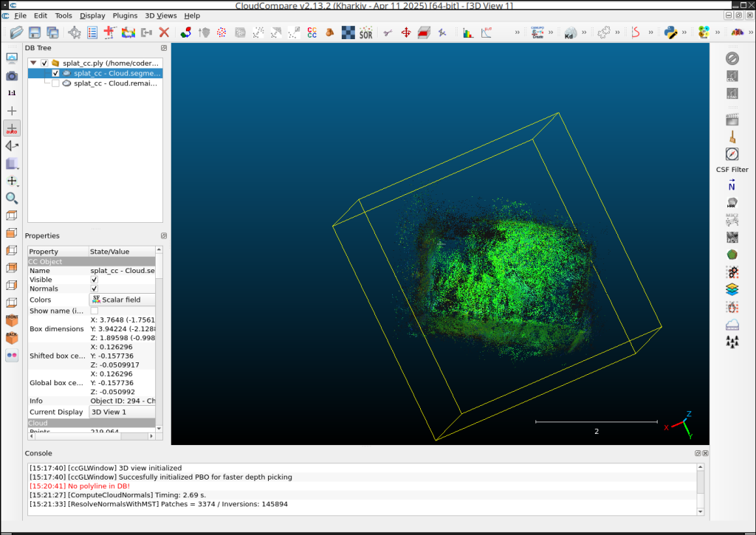756x535 pixels.
Task: Open the Current Display 3D View dropdown
Action: [x=122, y=412]
